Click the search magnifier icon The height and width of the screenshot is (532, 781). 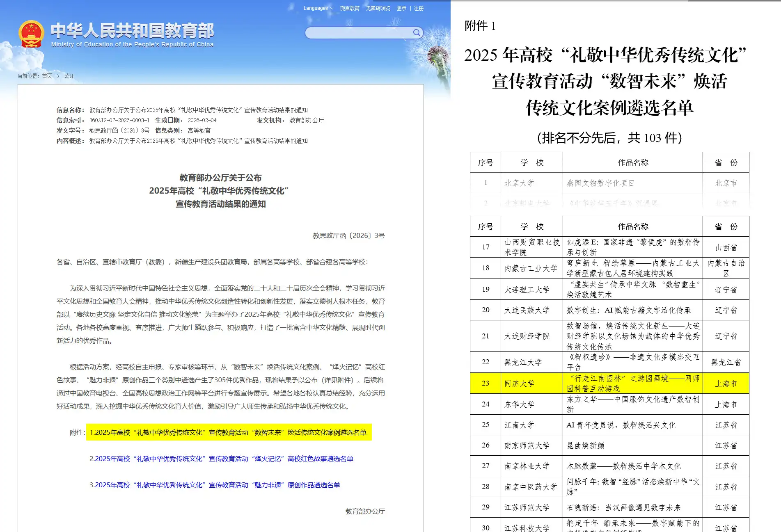pos(417,33)
